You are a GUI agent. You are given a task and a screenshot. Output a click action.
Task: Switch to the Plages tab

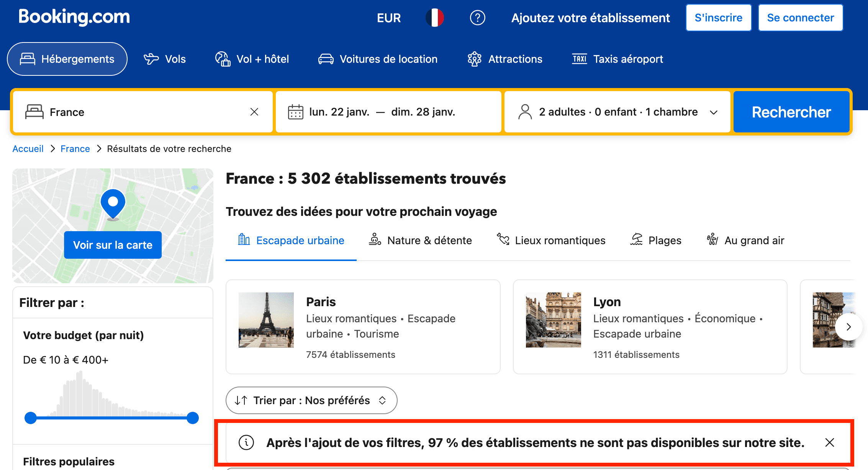point(656,240)
